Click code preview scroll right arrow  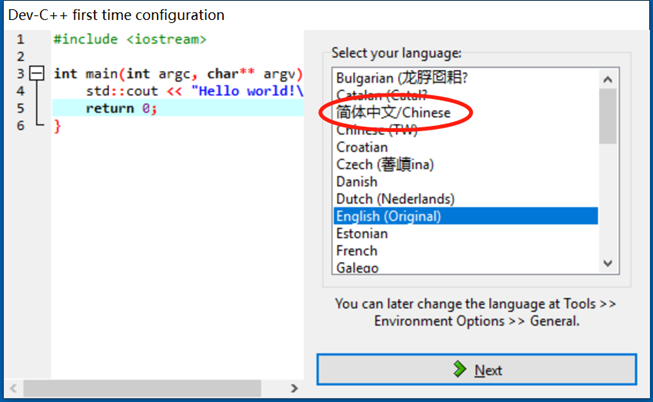tap(294, 388)
